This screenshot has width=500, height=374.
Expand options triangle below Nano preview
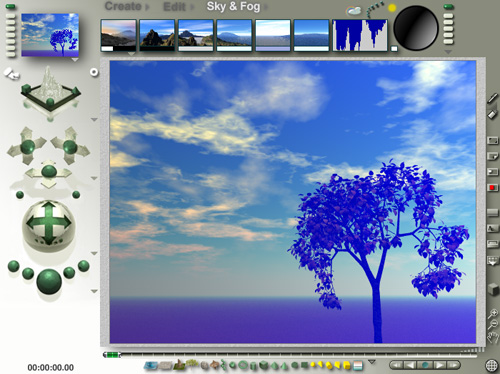pyautogui.click(x=75, y=60)
